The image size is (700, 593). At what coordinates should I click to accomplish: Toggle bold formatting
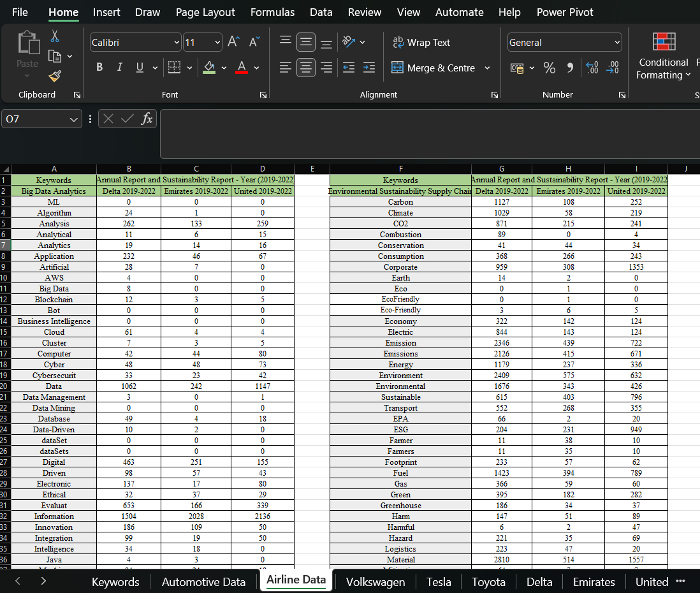click(x=99, y=66)
